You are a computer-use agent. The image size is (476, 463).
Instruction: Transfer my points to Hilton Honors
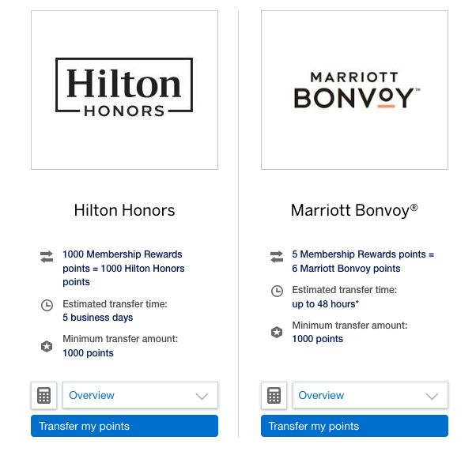(124, 426)
